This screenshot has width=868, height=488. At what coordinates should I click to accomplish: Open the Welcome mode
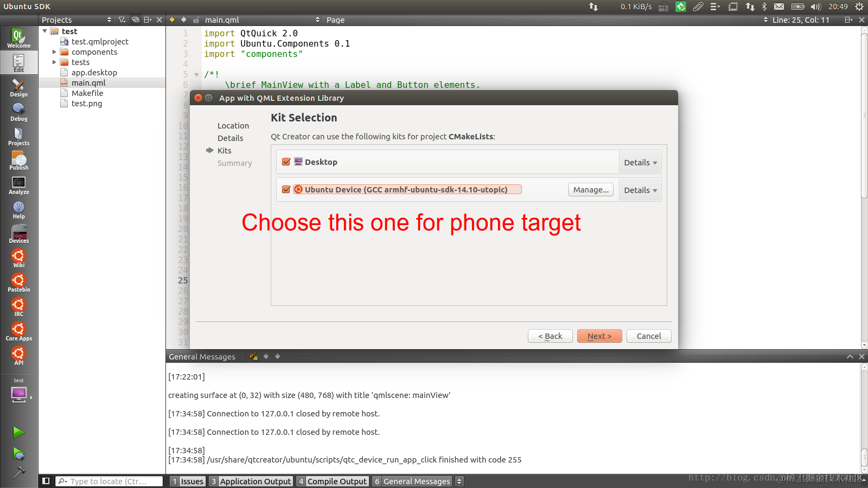18,38
